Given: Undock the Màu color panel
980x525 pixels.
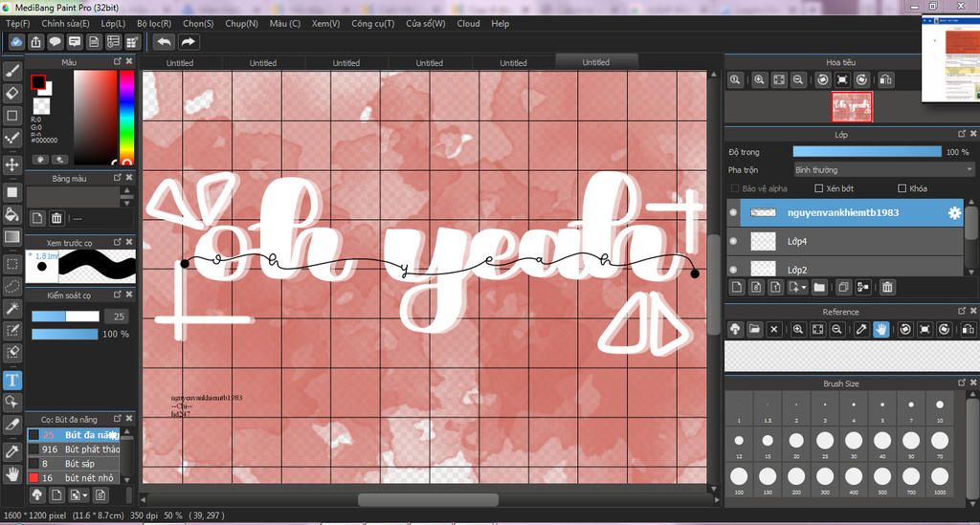Looking at the screenshot, I should click(x=117, y=61).
